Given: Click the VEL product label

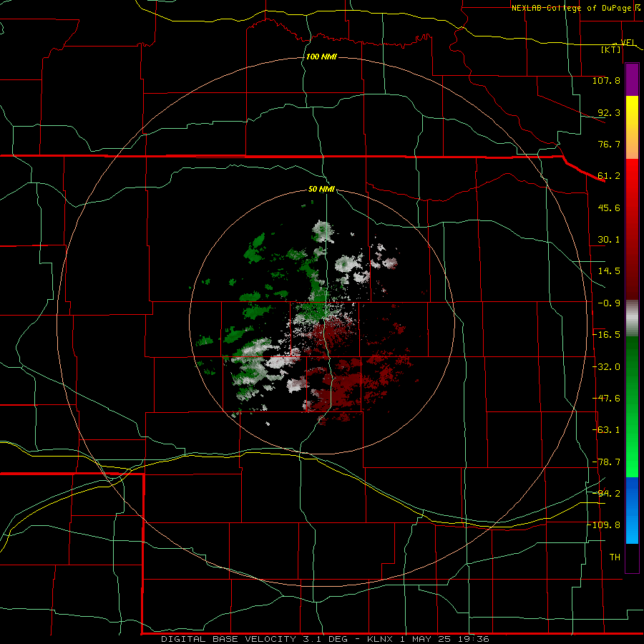Looking at the screenshot, I should (628, 42).
